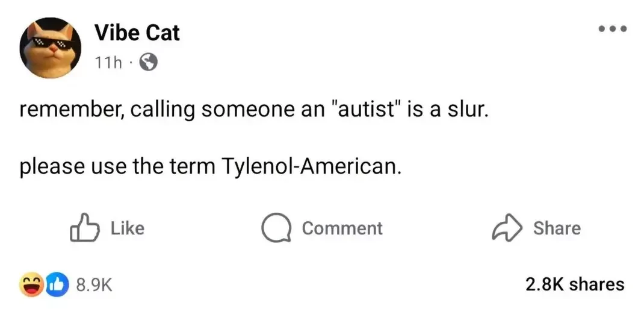Image resolution: width=644 pixels, height=317 pixels.
Task: Click the Comment speech bubble icon
Action: pos(277,228)
